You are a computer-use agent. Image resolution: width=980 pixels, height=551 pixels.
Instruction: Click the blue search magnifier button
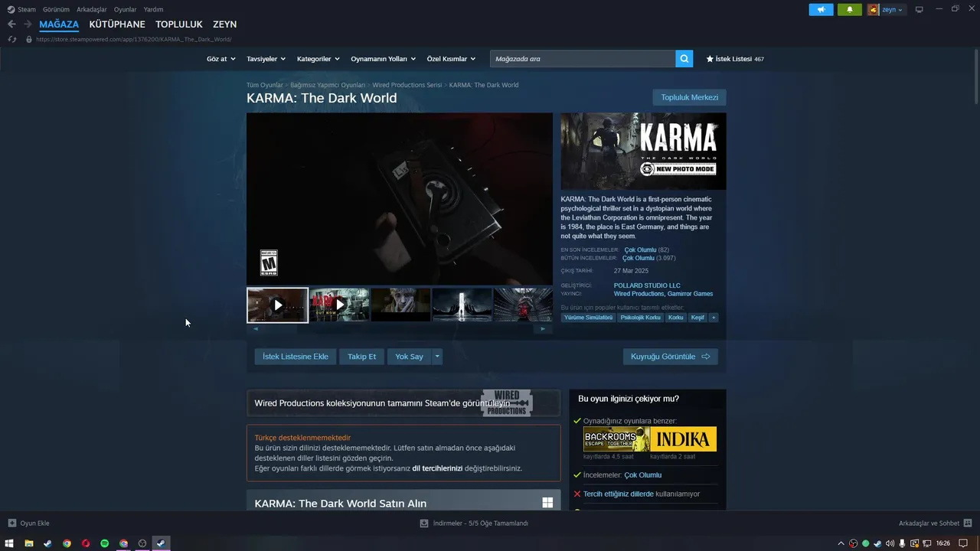pos(684,59)
